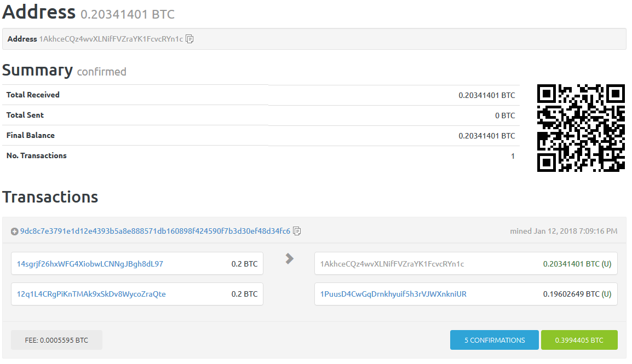Click the No. Transactions row label

37,156
